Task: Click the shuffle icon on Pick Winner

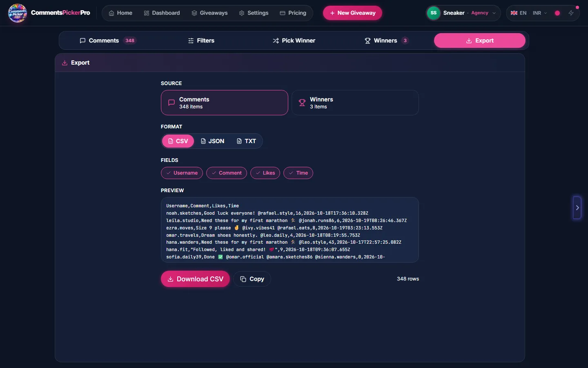Action: pyautogui.click(x=276, y=40)
